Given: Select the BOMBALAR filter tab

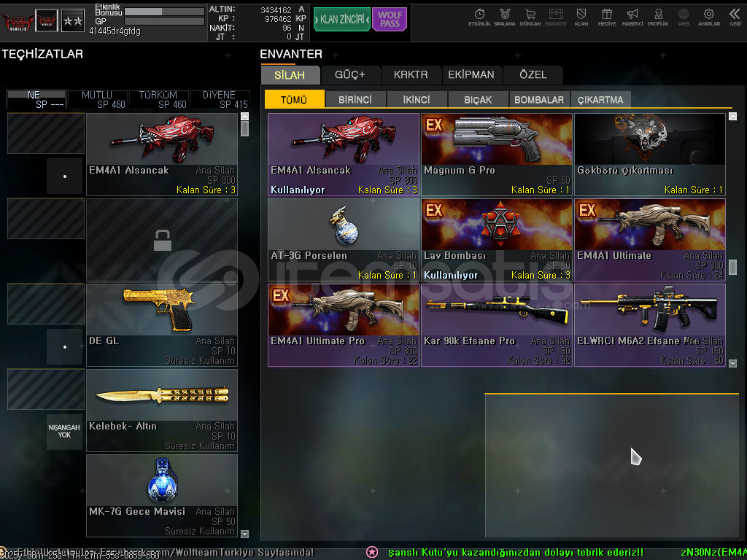Looking at the screenshot, I should coord(539,99).
